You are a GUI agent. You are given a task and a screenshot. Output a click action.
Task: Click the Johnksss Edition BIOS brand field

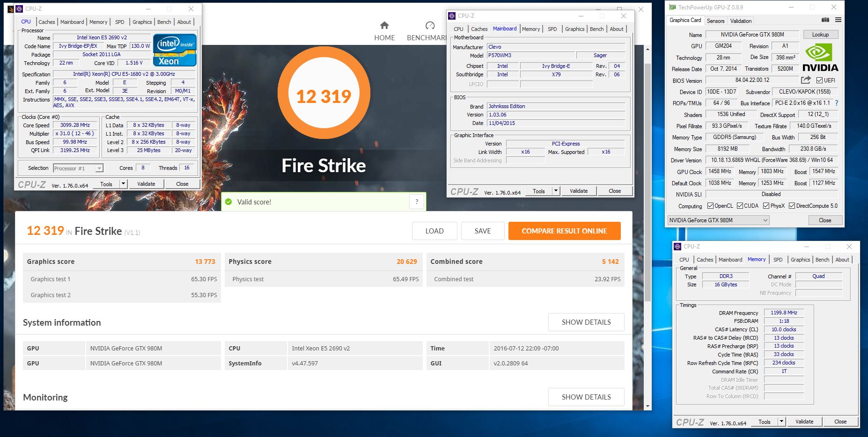[556, 106]
